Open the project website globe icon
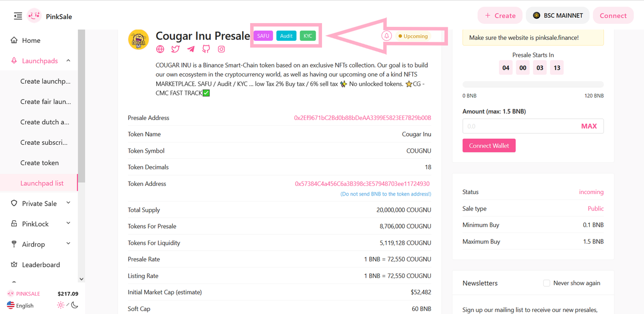Image resolution: width=644 pixels, height=314 pixels. coord(160,49)
